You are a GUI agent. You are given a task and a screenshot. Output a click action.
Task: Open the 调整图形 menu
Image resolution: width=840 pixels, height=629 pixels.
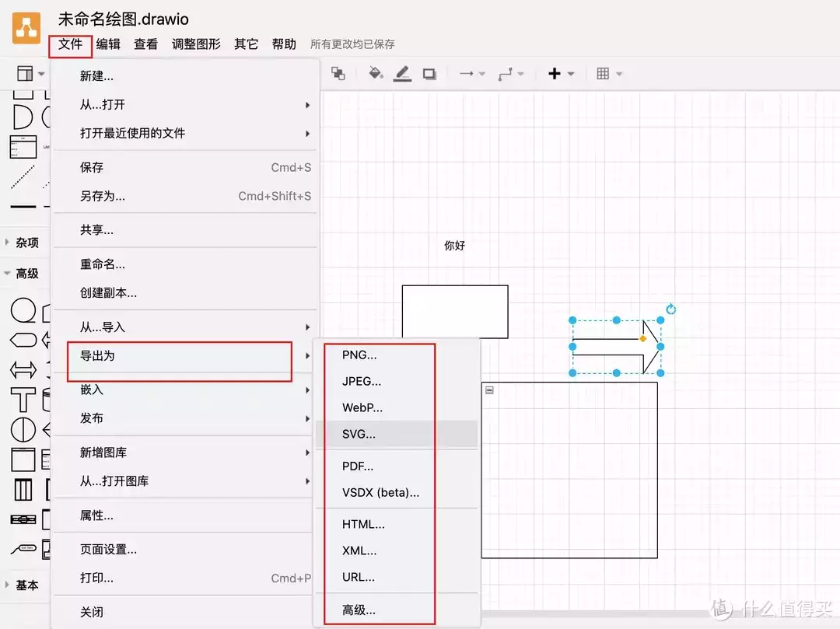click(196, 44)
